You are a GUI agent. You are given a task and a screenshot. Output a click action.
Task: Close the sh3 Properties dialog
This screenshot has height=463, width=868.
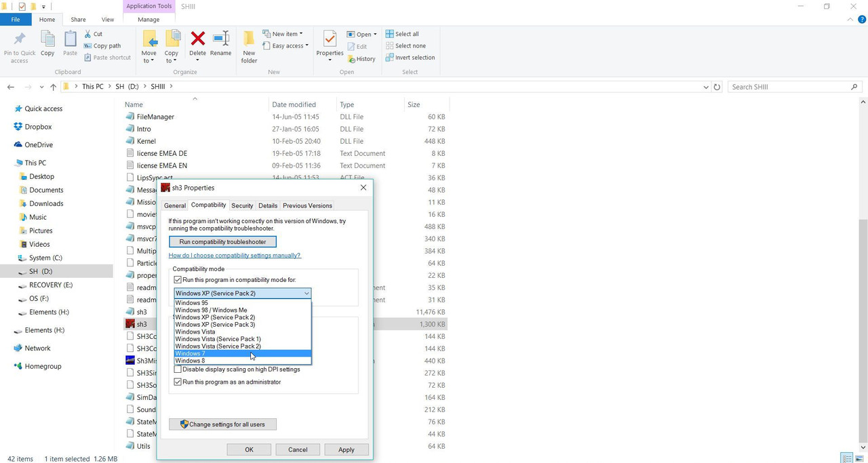[363, 188]
